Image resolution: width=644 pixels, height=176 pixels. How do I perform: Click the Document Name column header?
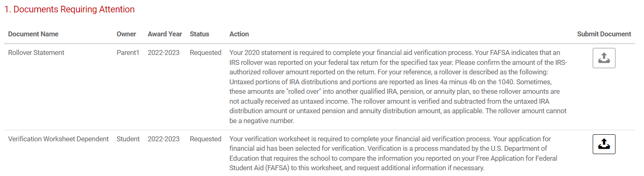pyautogui.click(x=33, y=34)
